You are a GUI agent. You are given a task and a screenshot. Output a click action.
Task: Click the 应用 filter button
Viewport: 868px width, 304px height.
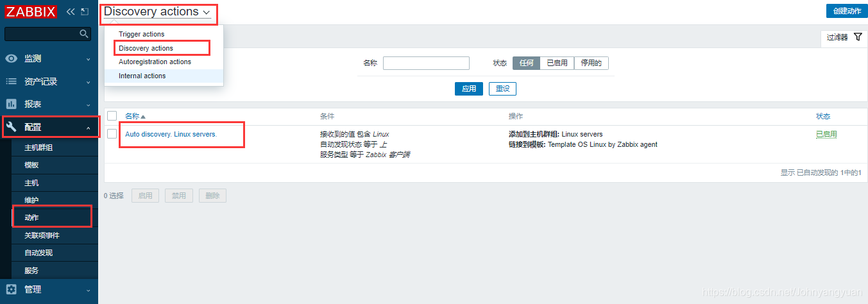coord(469,89)
